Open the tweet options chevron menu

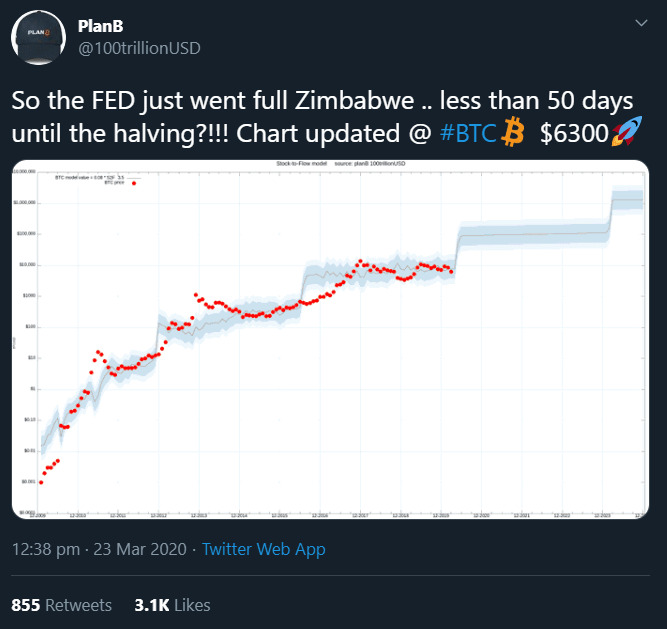click(639, 22)
